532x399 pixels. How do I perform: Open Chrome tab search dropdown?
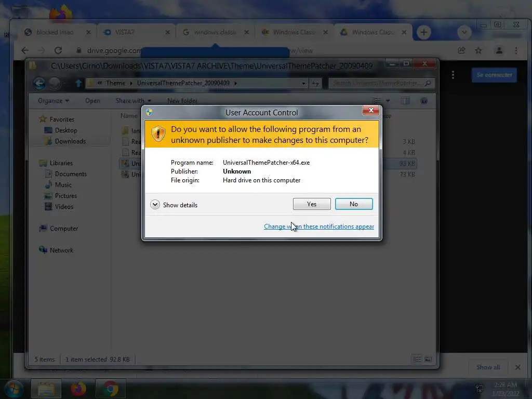point(464,32)
